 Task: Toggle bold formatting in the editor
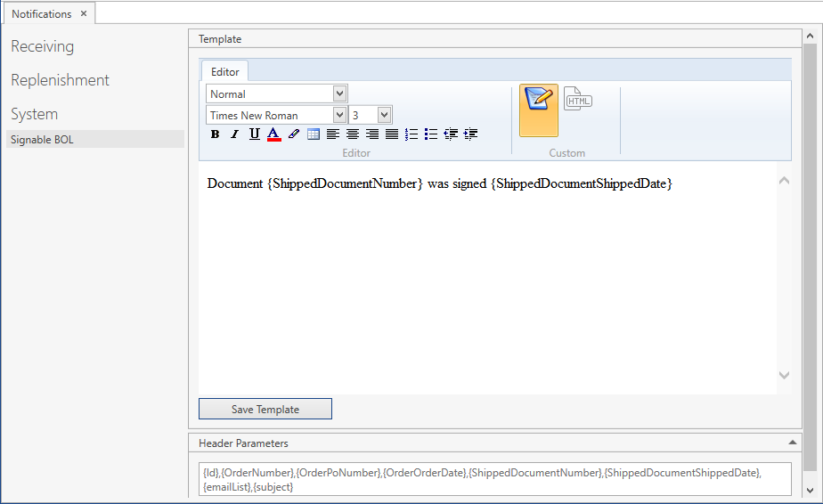215,134
